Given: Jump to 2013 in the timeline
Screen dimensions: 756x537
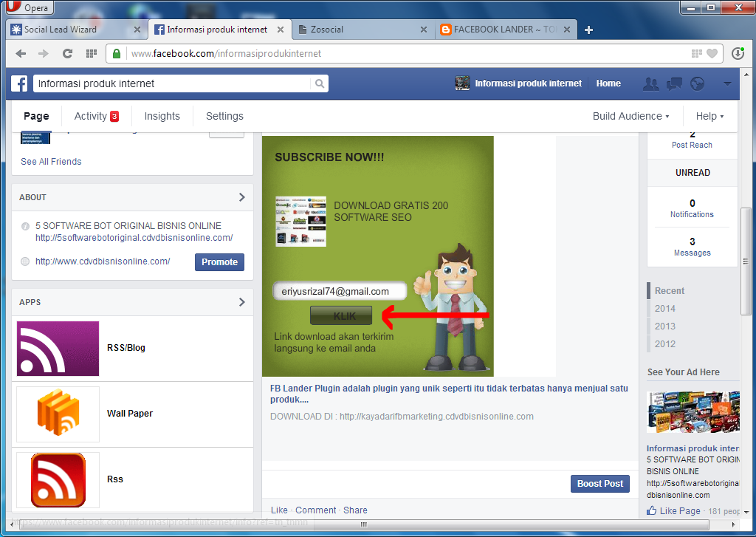Looking at the screenshot, I should point(665,326).
